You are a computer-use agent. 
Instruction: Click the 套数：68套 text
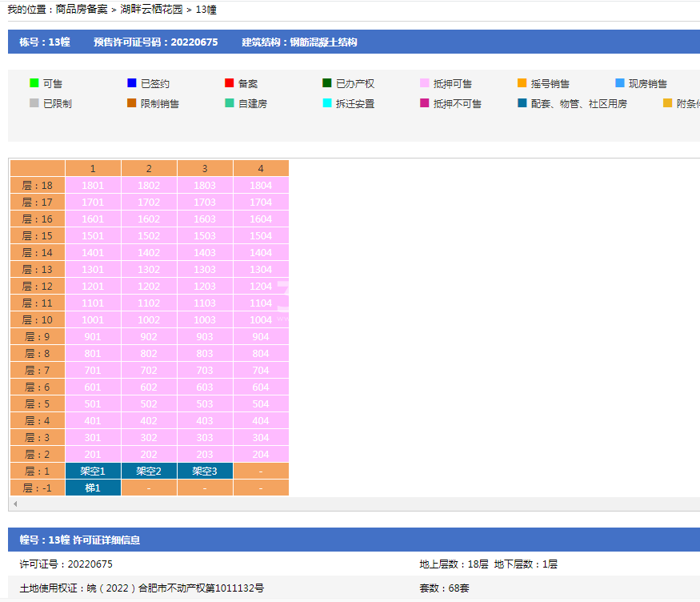[444, 588]
